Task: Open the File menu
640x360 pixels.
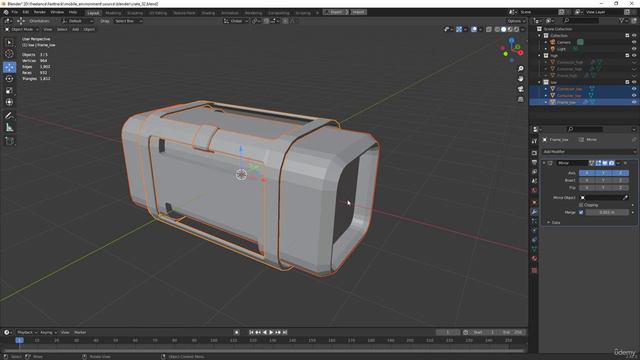Action: click(x=15, y=12)
